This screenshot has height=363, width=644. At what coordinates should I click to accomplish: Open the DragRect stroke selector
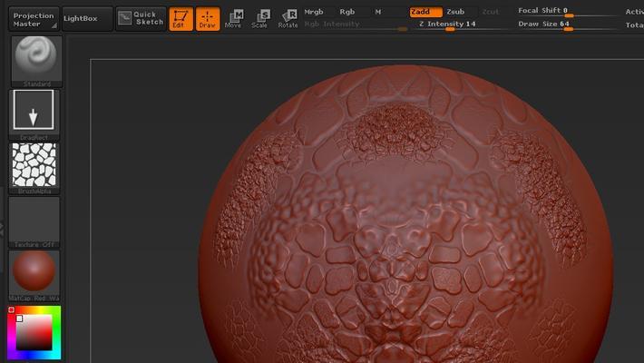[34, 114]
